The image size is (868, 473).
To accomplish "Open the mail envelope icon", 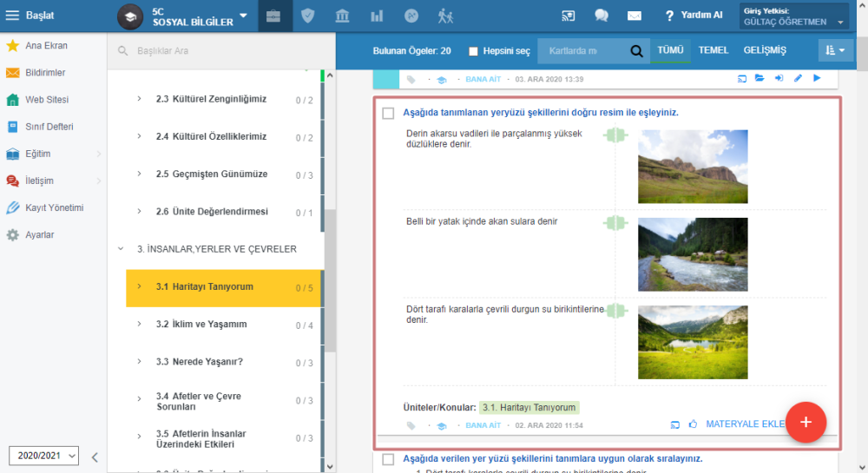I will [x=635, y=16].
